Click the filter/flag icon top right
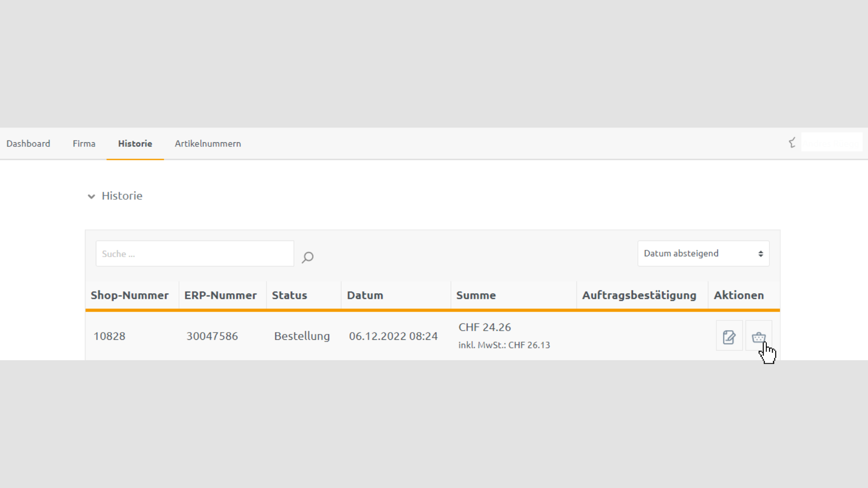 pos(793,143)
